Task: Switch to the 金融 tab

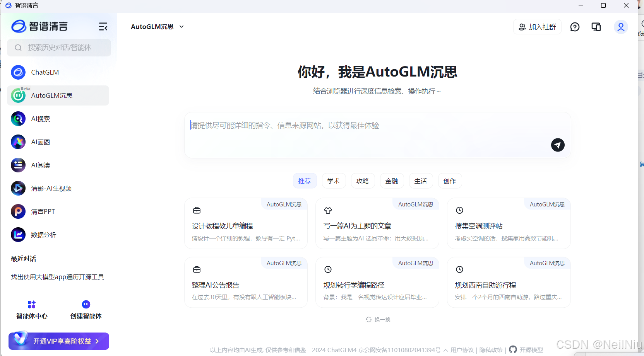Action: click(x=392, y=181)
